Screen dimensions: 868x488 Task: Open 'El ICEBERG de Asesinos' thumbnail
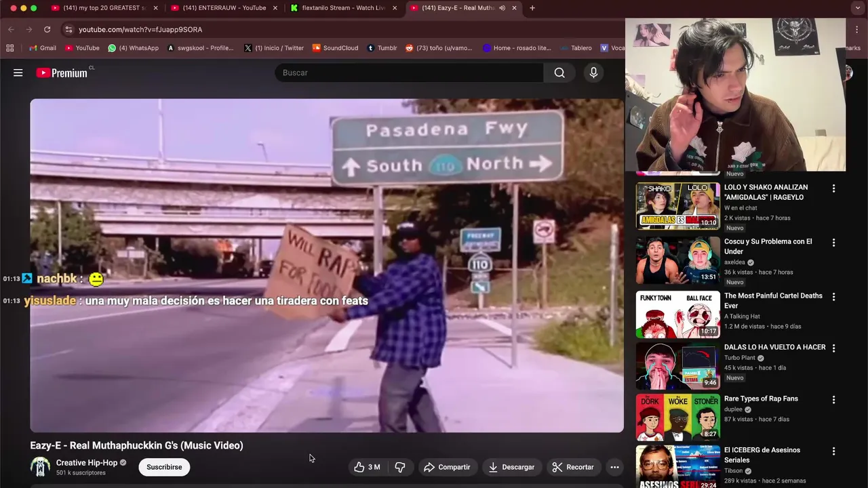click(677, 468)
